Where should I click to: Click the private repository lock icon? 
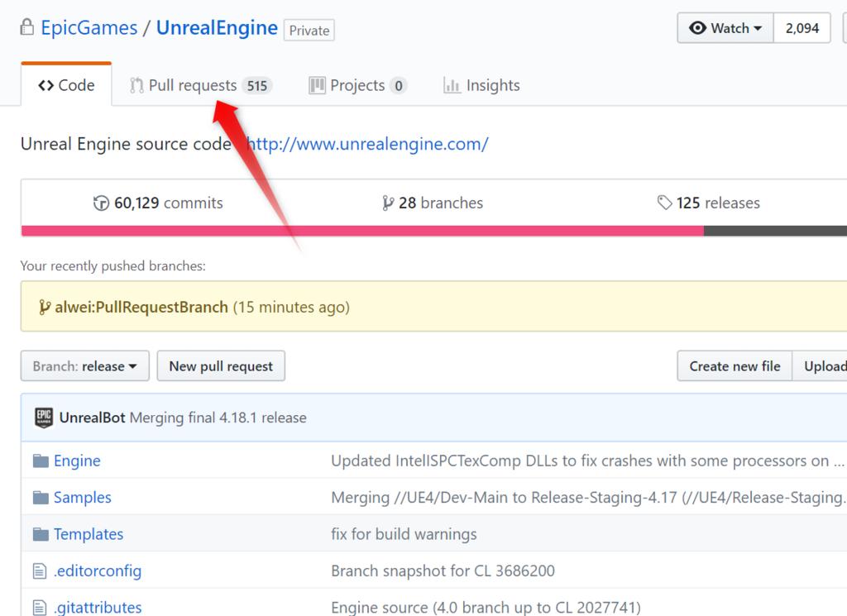click(27, 27)
